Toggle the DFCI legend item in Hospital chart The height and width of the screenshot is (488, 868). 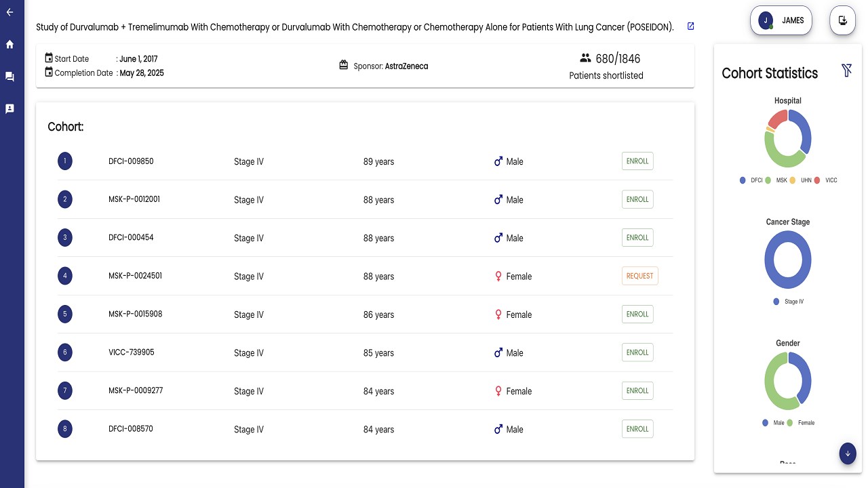click(x=751, y=180)
